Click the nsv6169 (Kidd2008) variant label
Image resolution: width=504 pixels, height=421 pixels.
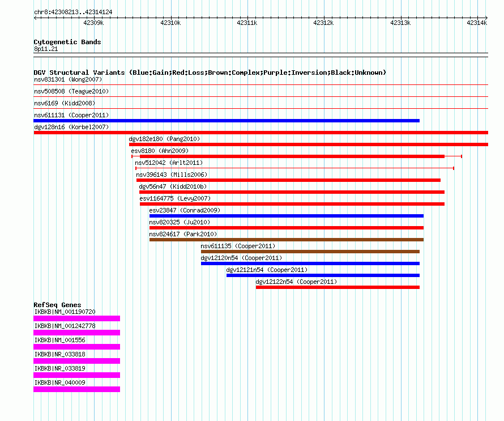click(x=65, y=103)
